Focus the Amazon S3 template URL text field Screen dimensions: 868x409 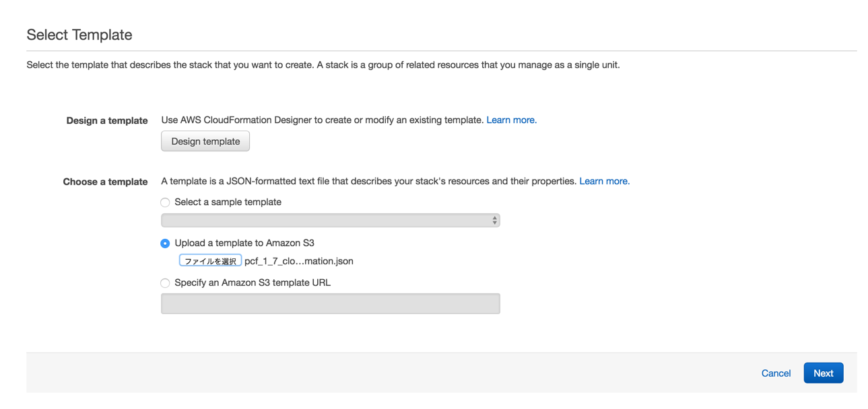(x=330, y=303)
